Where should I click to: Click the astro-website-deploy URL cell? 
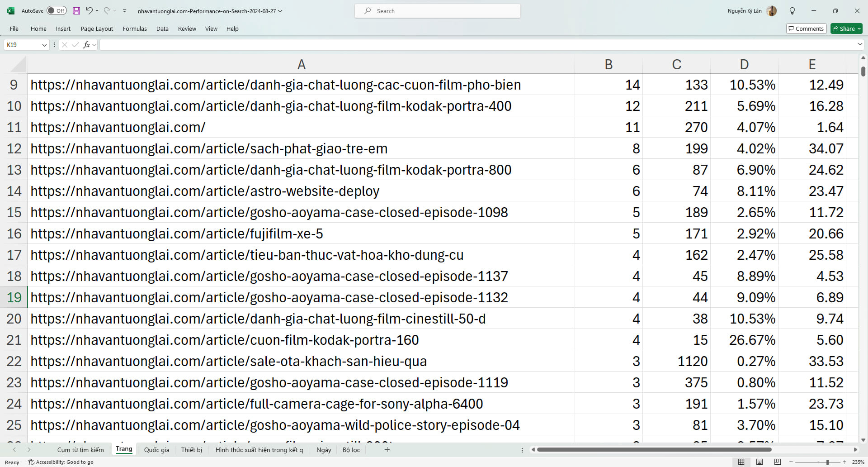301,191
